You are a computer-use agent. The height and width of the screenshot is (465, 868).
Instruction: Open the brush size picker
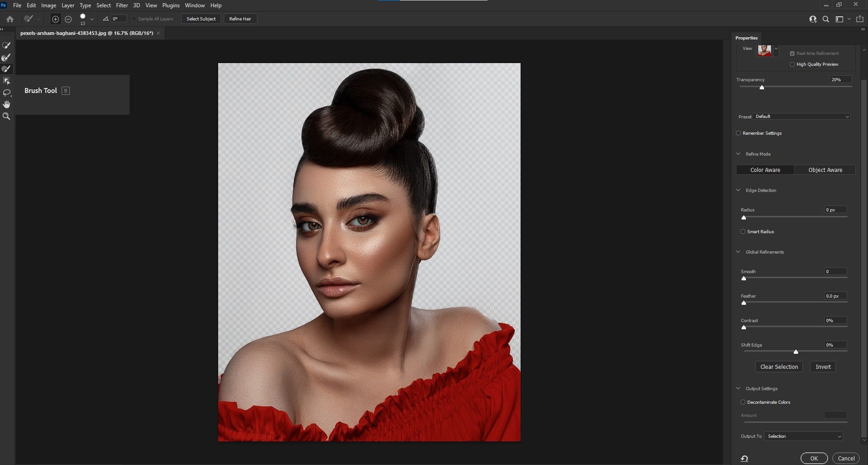click(x=83, y=19)
